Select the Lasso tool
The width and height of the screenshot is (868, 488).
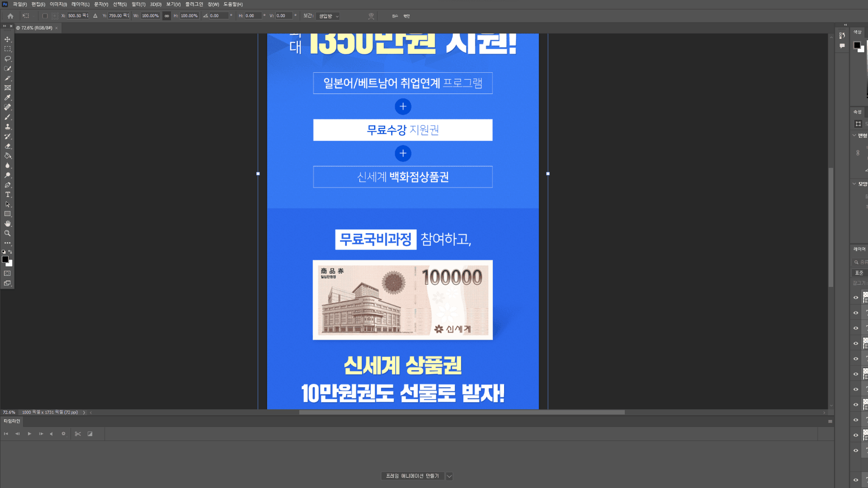7,59
